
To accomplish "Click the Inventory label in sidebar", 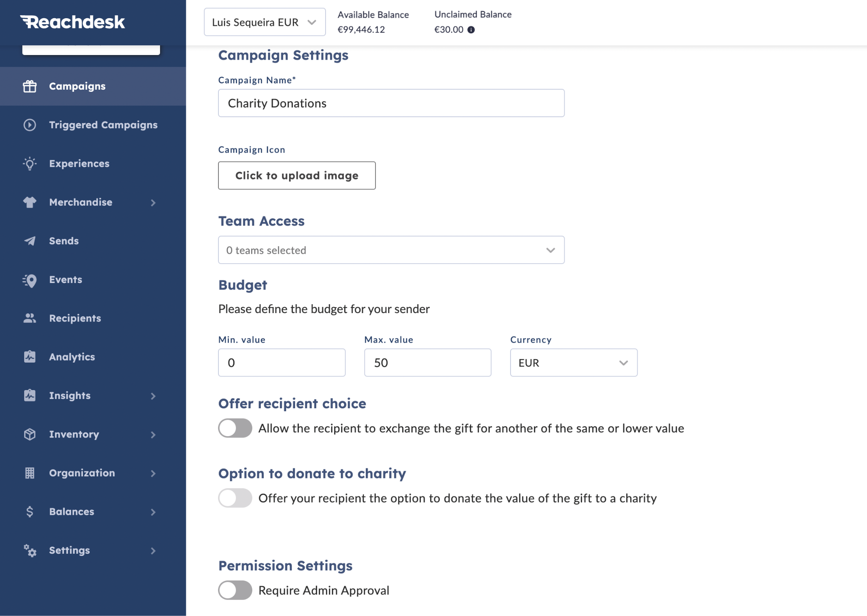I will pos(74,434).
